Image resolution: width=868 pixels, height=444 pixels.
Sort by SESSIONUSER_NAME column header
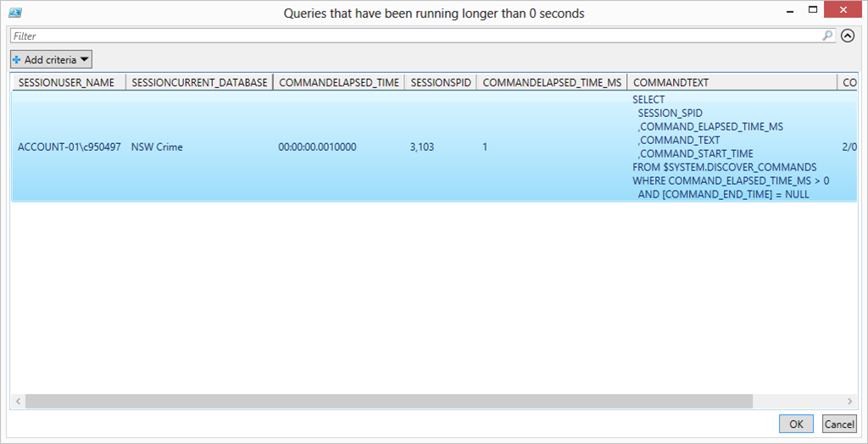[x=68, y=82]
